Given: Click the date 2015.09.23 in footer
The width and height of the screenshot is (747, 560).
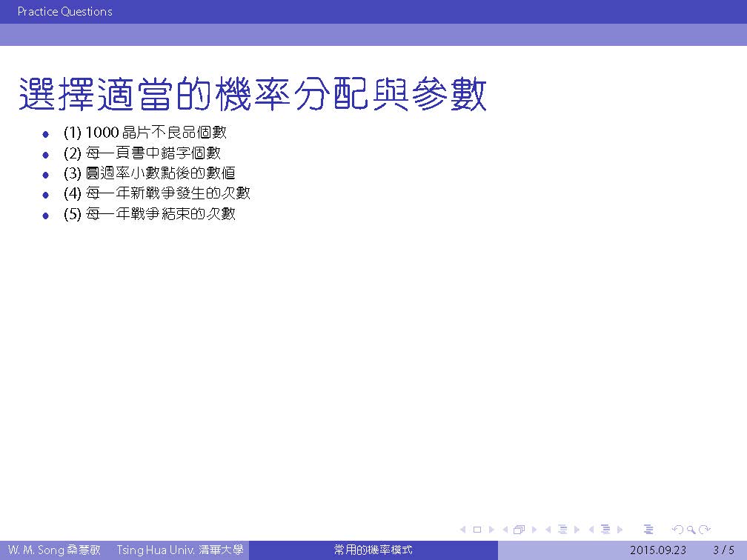Looking at the screenshot, I should (657, 550).
